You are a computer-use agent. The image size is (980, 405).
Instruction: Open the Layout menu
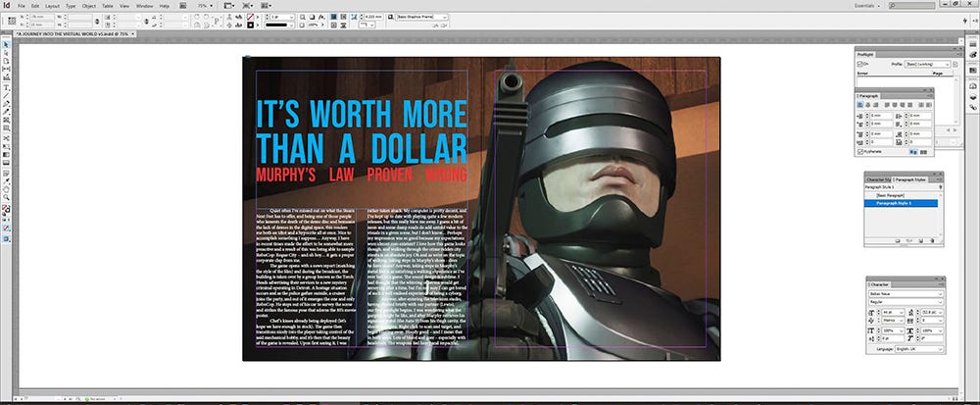tap(53, 6)
